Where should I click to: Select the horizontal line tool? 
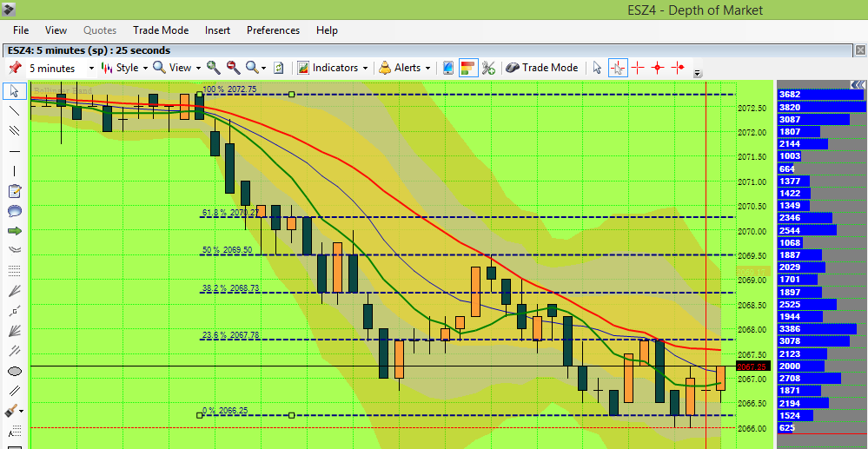(x=15, y=151)
